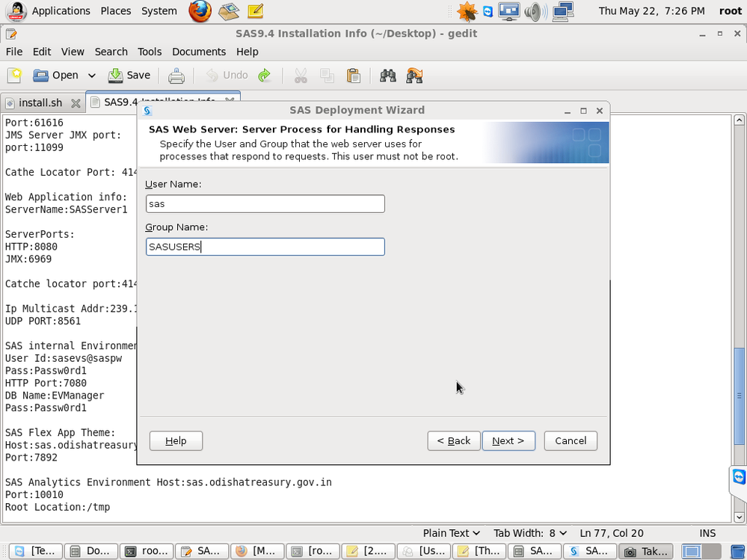This screenshot has width=747, height=560.
Task: Click the orange bug report tray icon
Action: point(467,11)
